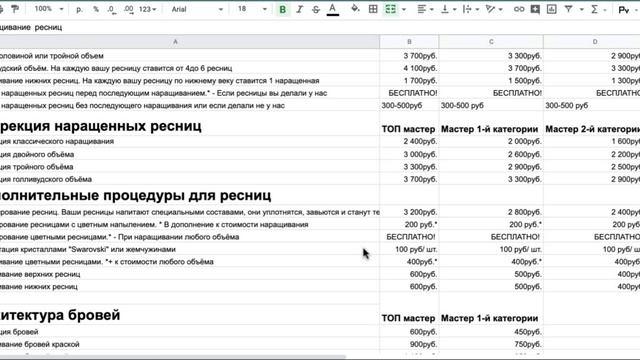
Task: Select column D header
Action: pos(595,42)
